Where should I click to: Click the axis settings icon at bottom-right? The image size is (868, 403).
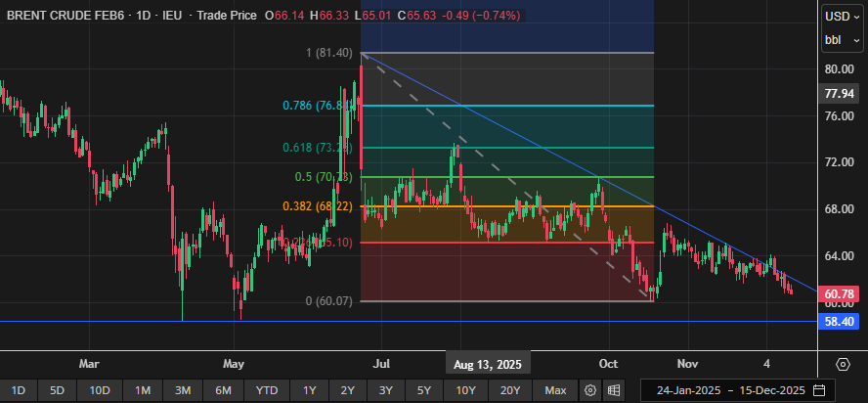click(843, 364)
